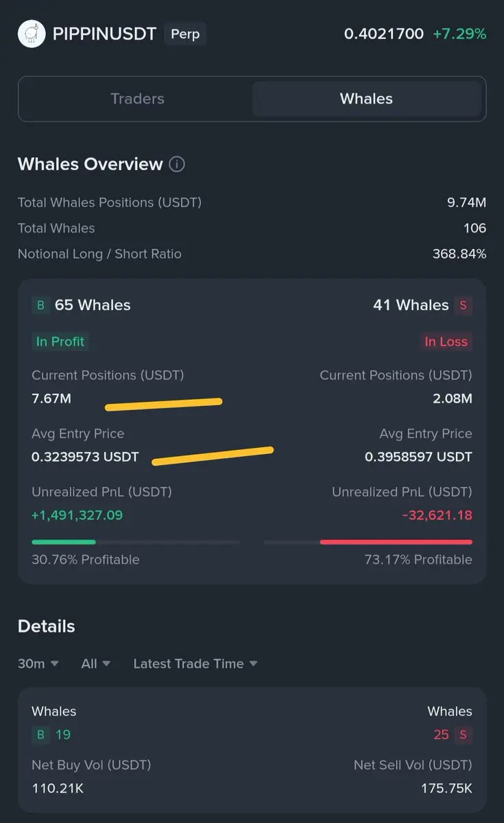Open the Latest Trade Time sort dropdown
The width and height of the screenshot is (504, 823).
pos(195,664)
